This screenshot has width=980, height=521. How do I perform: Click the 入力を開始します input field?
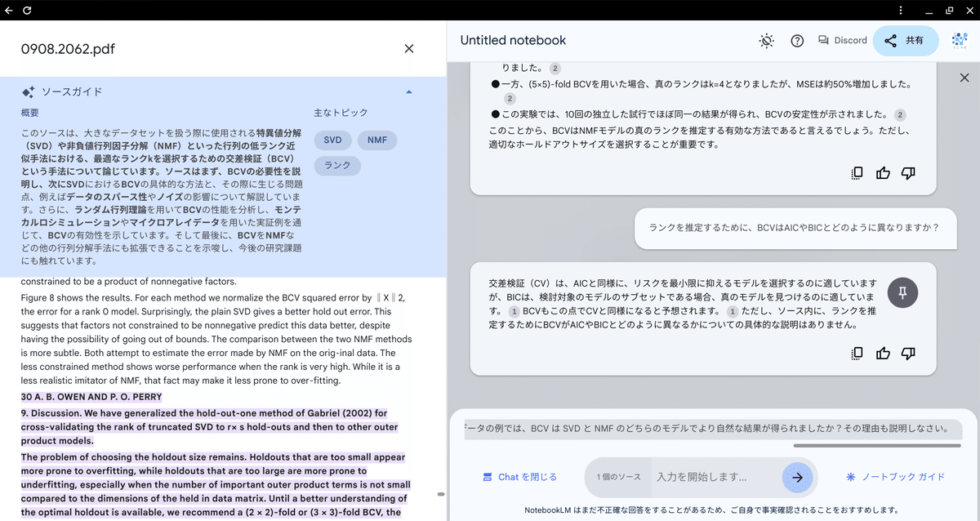point(702,477)
